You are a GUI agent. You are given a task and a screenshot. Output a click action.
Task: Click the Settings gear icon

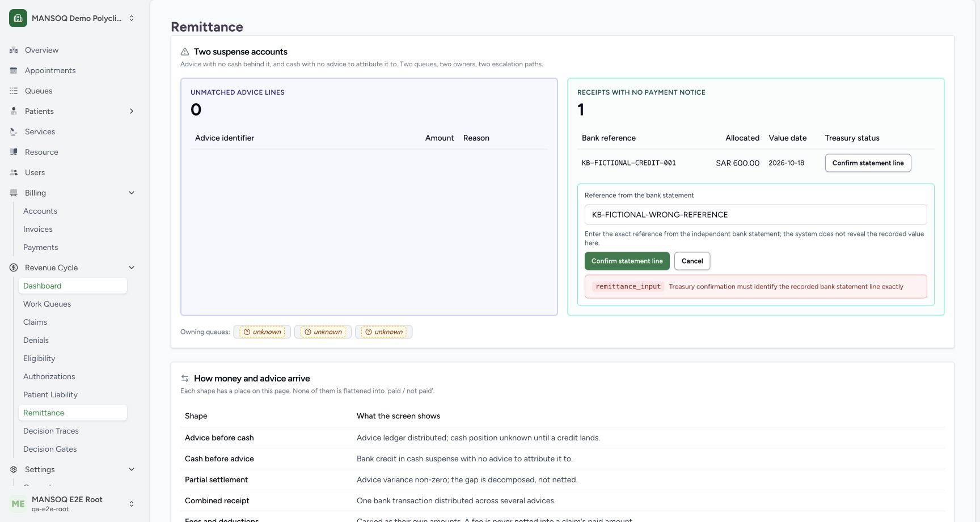pos(14,470)
